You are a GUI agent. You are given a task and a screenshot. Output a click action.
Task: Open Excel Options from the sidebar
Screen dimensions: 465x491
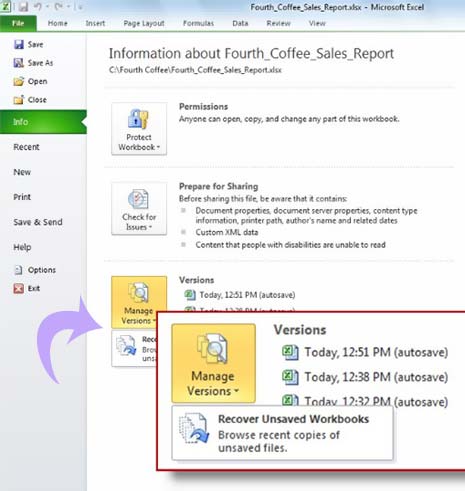[35, 270]
